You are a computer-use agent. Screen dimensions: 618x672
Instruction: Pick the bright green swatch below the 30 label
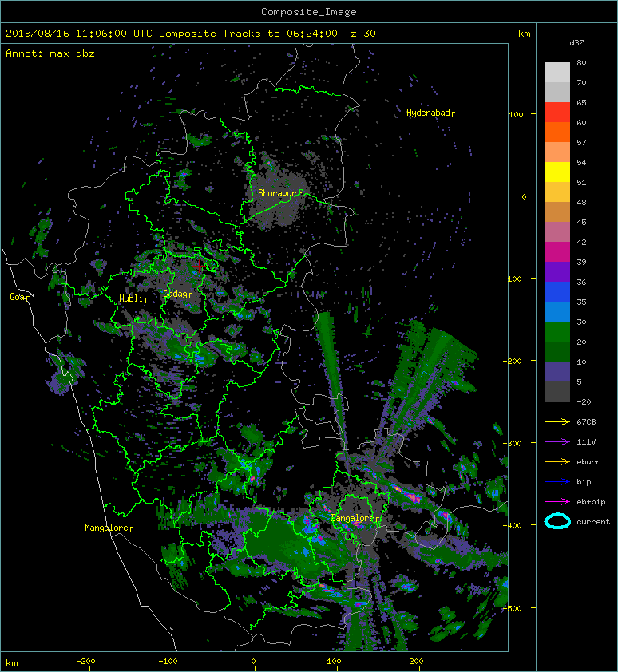pos(557,332)
